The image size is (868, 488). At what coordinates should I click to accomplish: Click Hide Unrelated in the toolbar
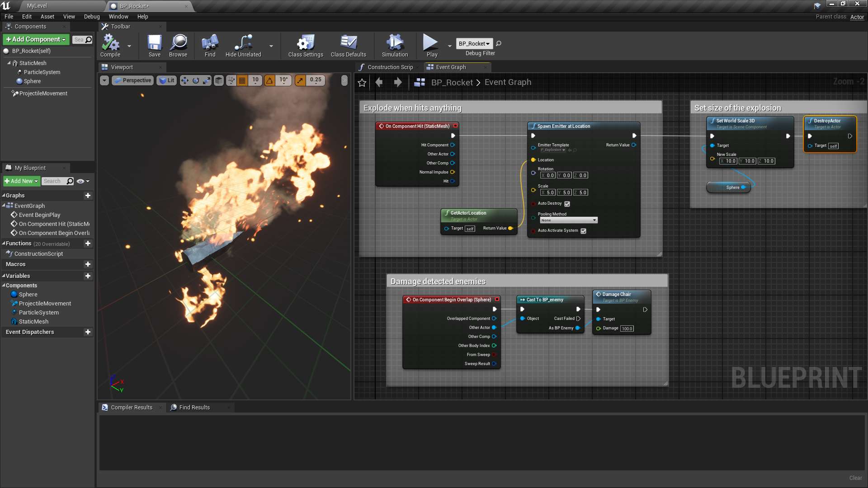(243, 45)
